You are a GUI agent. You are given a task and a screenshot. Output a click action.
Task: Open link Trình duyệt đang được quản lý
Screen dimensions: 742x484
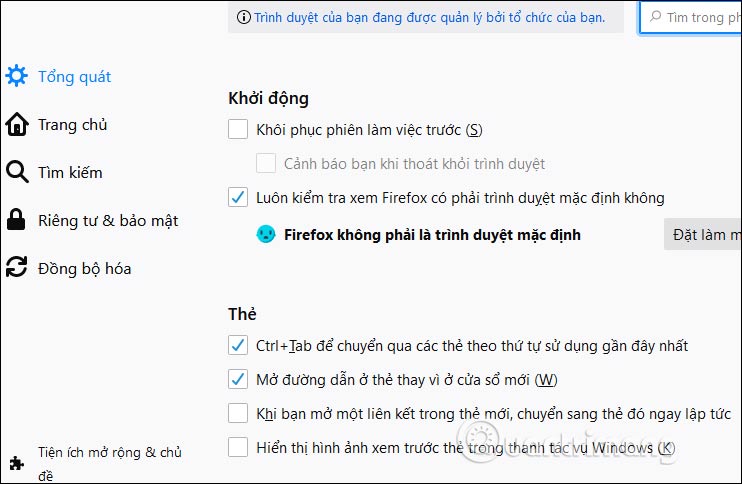(429, 17)
